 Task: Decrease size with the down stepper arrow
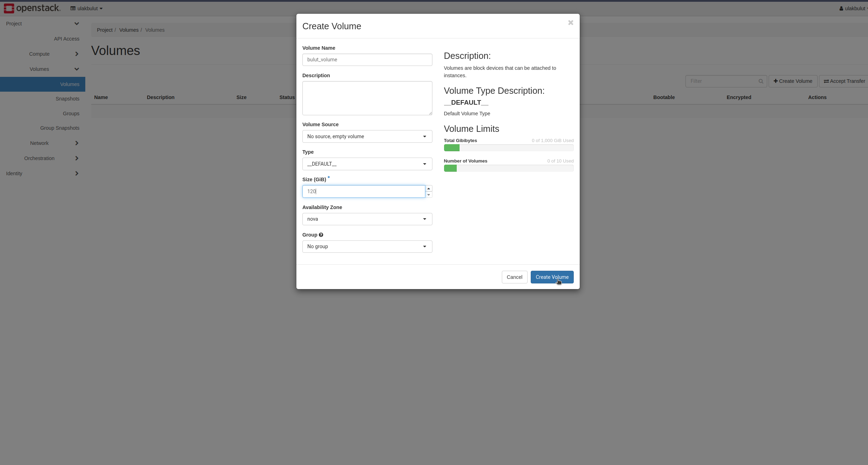click(x=429, y=195)
